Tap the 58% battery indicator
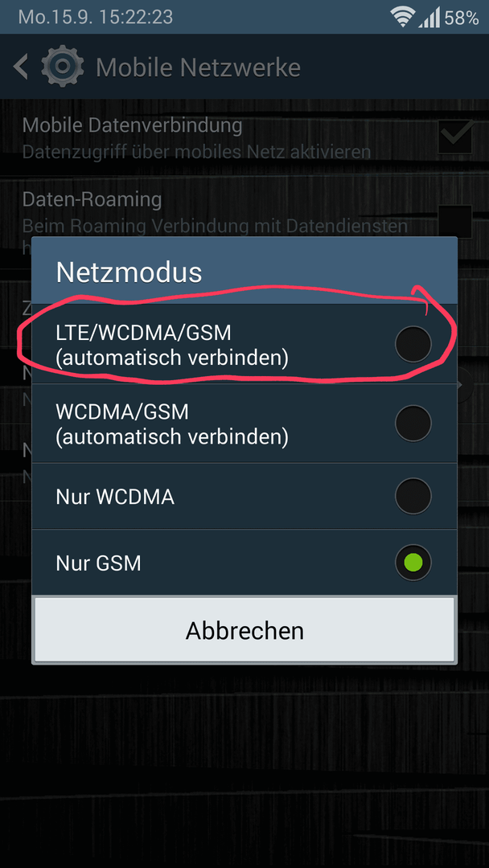The height and width of the screenshot is (868, 489). pos(461,18)
